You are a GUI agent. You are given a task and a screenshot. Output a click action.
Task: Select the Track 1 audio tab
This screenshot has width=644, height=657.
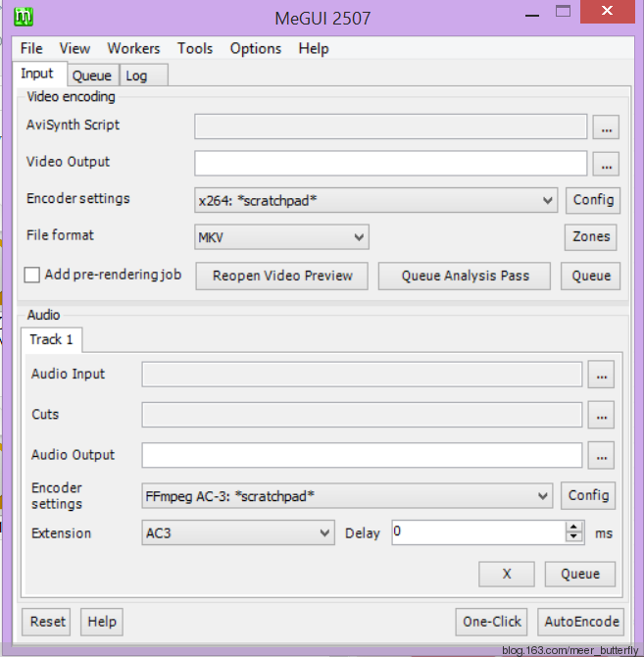click(51, 339)
